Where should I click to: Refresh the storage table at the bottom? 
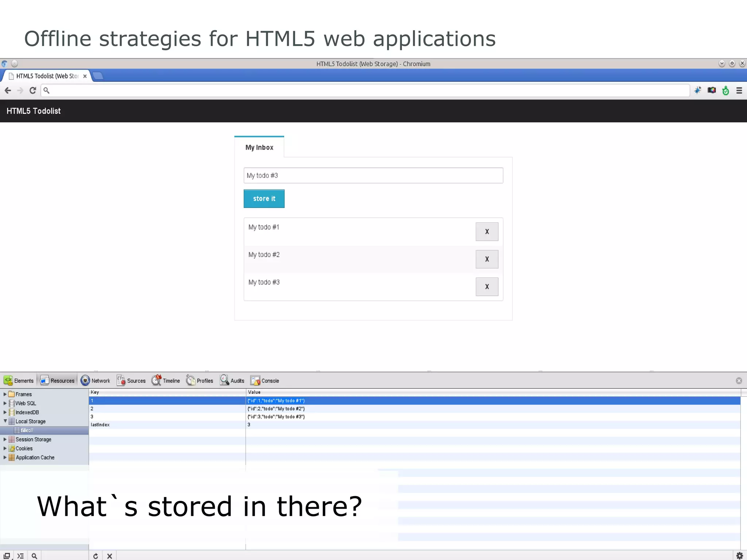(x=96, y=556)
